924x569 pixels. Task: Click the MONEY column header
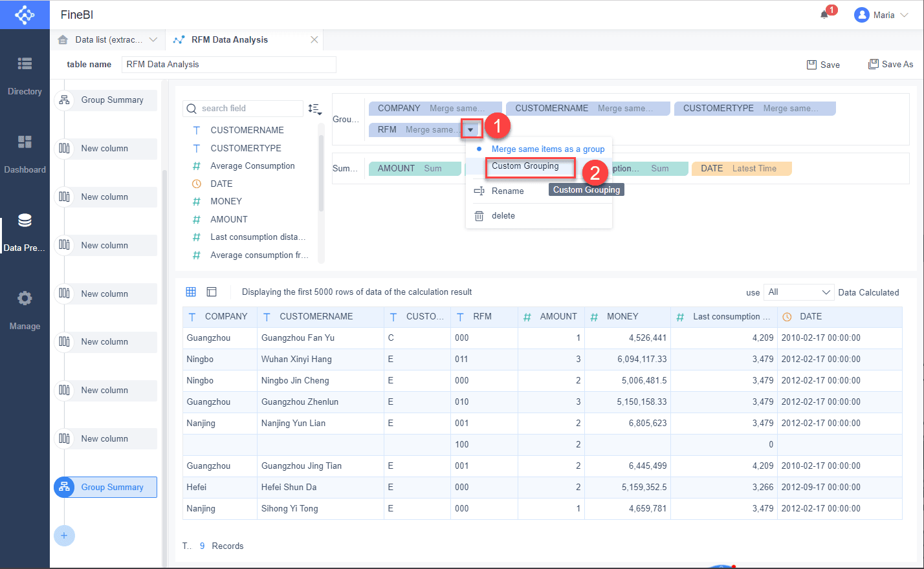coord(628,317)
